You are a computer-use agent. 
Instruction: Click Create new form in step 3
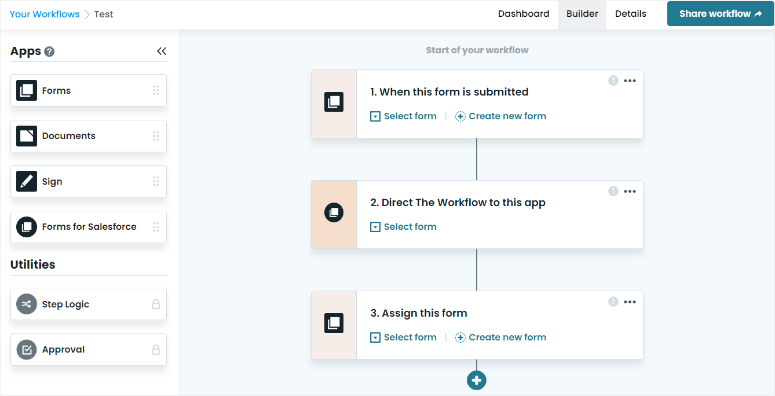coord(501,337)
